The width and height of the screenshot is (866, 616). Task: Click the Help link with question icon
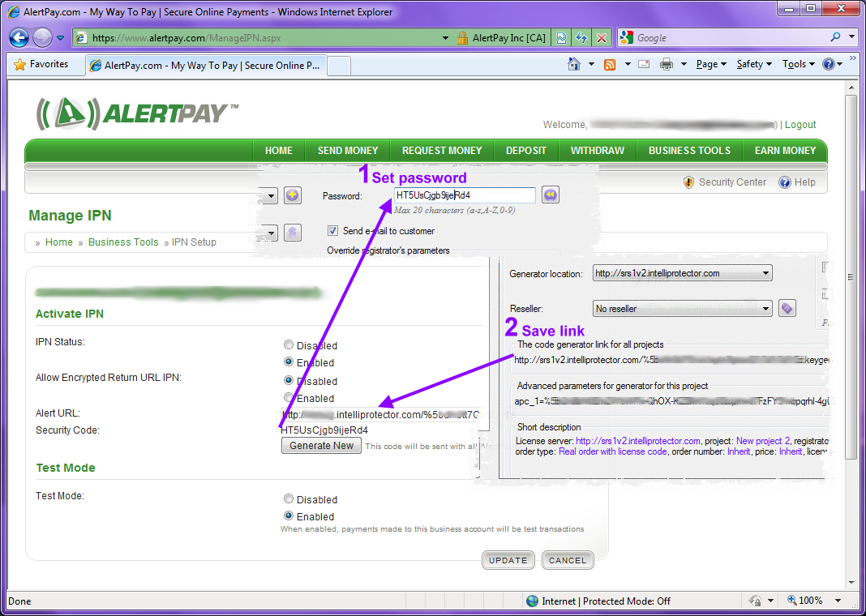796,182
